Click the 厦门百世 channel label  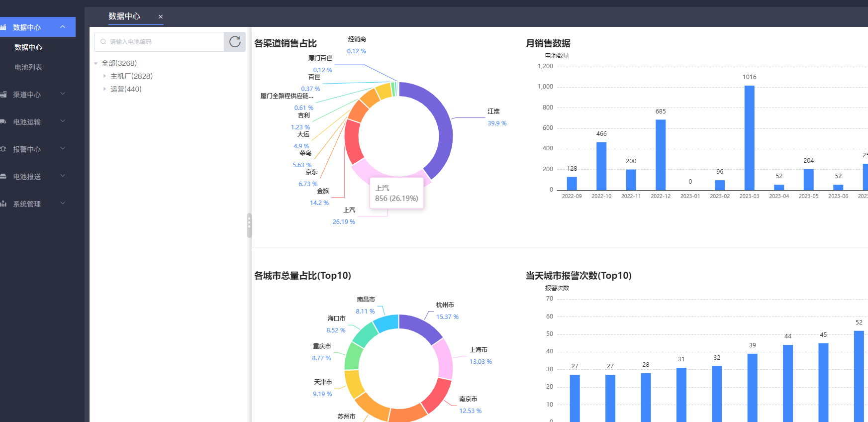coord(320,58)
